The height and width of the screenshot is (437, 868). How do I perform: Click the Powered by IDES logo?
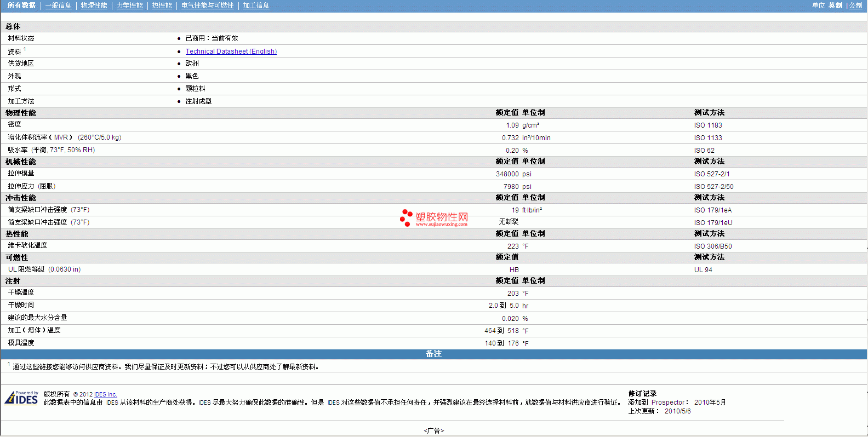[21, 398]
